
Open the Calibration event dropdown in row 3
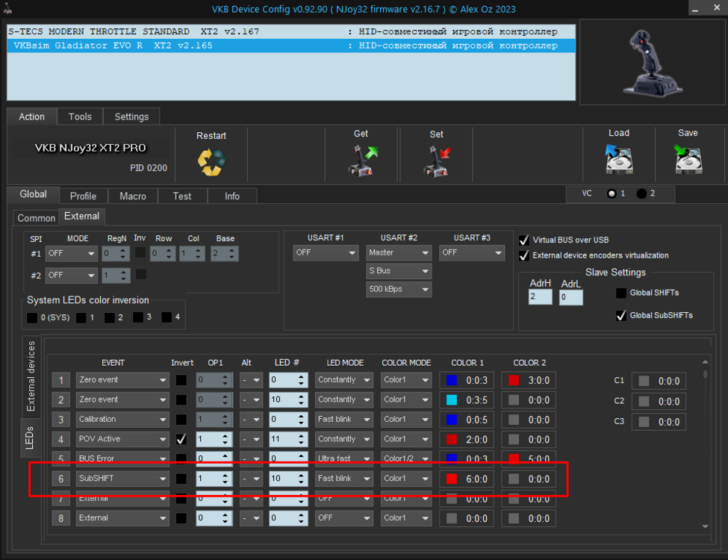point(122,420)
